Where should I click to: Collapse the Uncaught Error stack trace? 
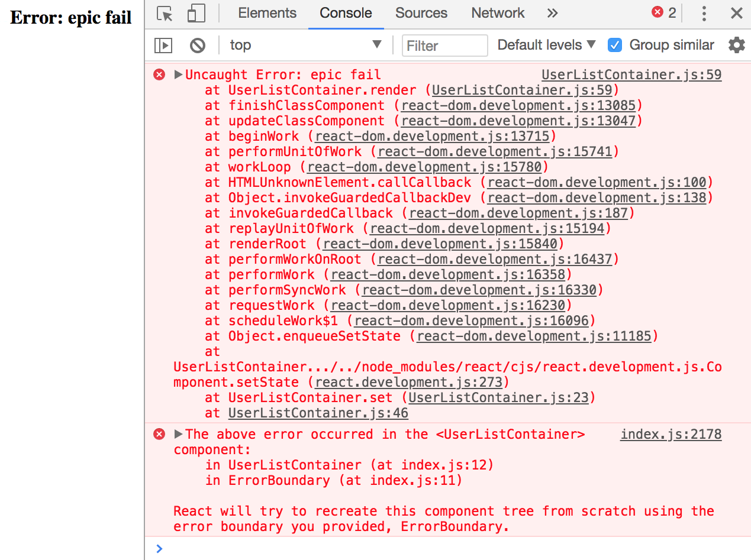tap(178, 75)
